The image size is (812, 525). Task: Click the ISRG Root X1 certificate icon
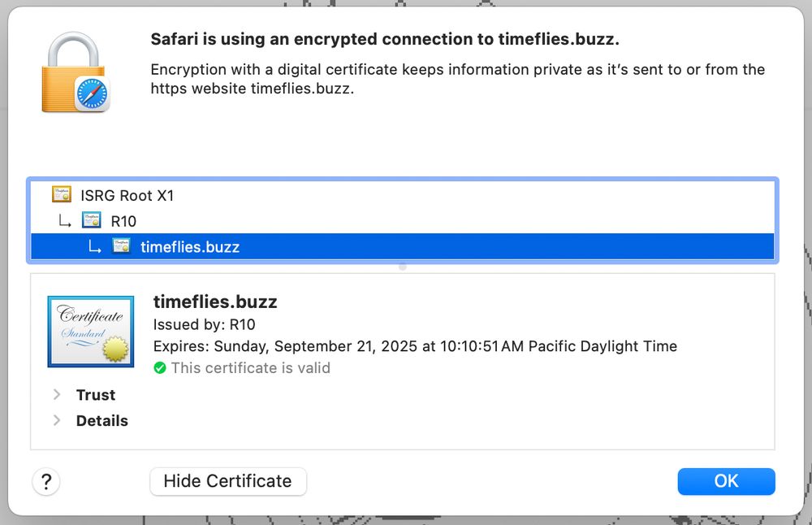(x=62, y=194)
